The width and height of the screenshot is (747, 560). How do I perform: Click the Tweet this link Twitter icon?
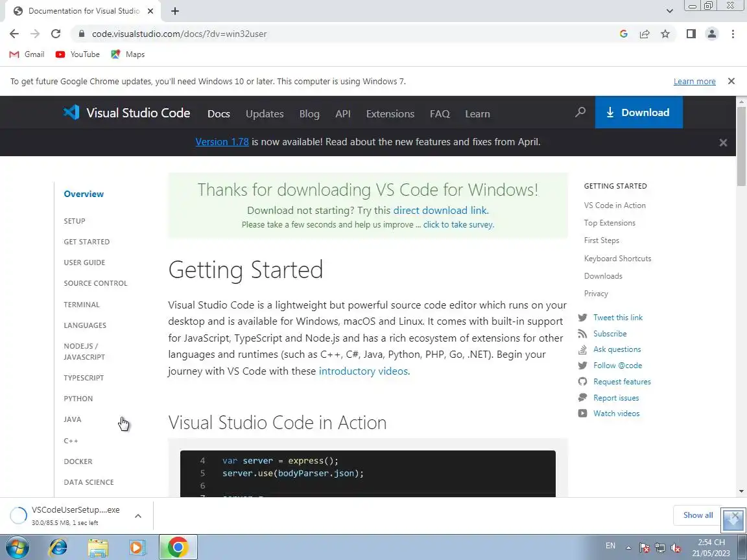pos(582,318)
